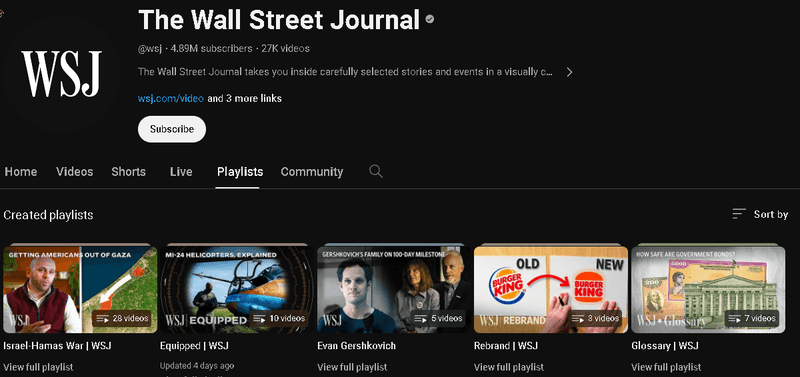800x377 pixels.
Task: Expand channel description with the chevron arrow
Action: 569,72
